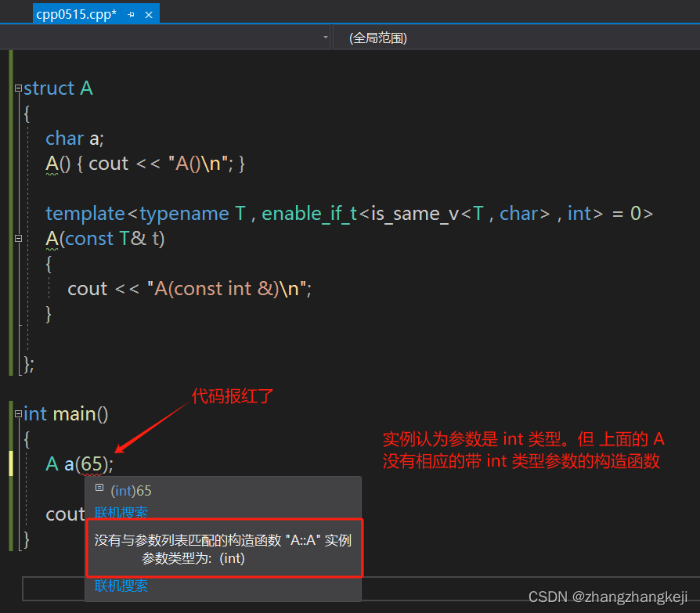Click the top 联机搜索 link in the tooltip
Image resolution: width=700 pixels, height=613 pixels.
[x=121, y=510]
